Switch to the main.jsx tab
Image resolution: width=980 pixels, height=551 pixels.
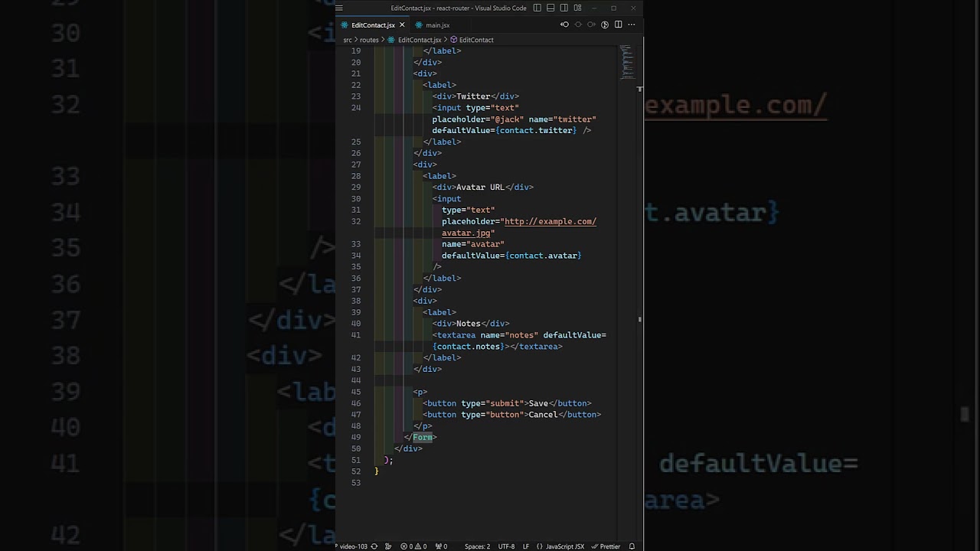tap(437, 25)
